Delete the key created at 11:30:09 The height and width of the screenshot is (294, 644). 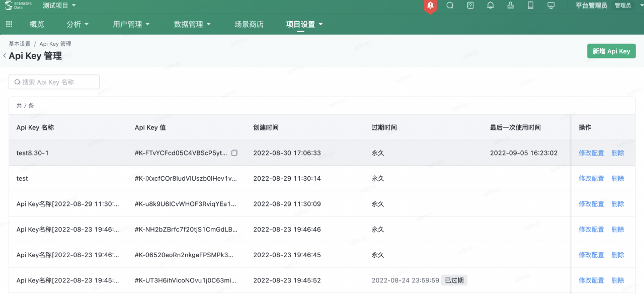(618, 204)
